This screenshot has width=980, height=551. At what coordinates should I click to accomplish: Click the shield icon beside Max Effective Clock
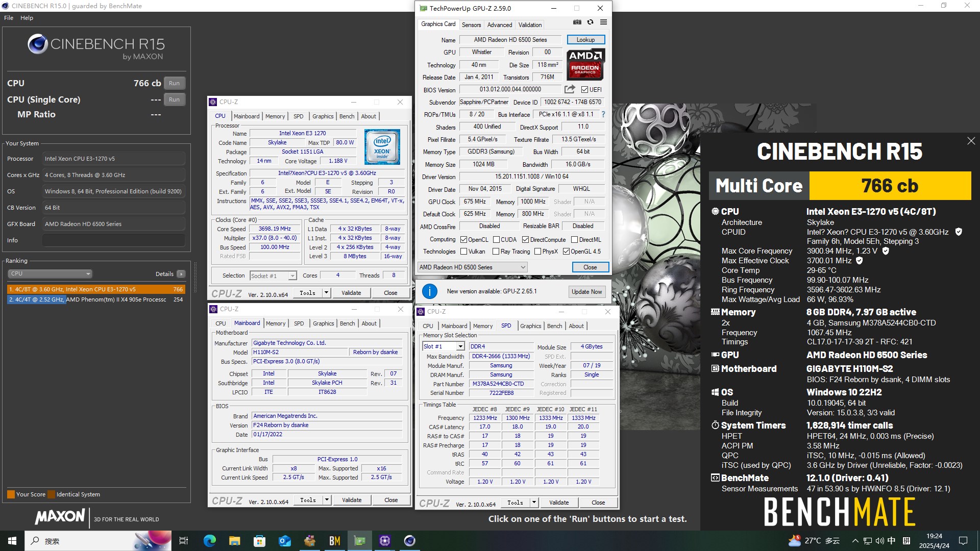[x=860, y=261]
